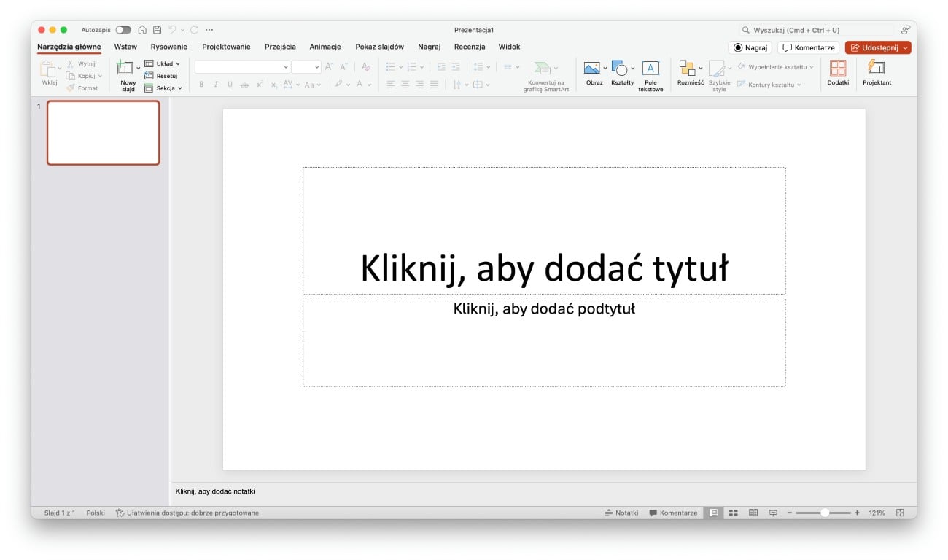Click the Nagraj record button at top right
Viewport: 948px width, 560px height.
click(x=750, y=47)
